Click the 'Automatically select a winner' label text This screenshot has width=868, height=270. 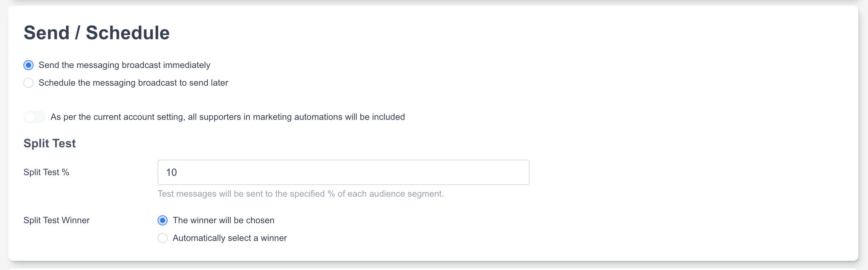pos(229,238)
